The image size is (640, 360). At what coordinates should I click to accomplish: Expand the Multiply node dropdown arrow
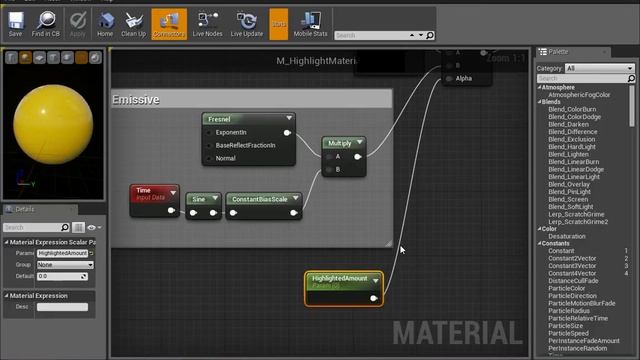pyautogui.click(x=360, y=142)
